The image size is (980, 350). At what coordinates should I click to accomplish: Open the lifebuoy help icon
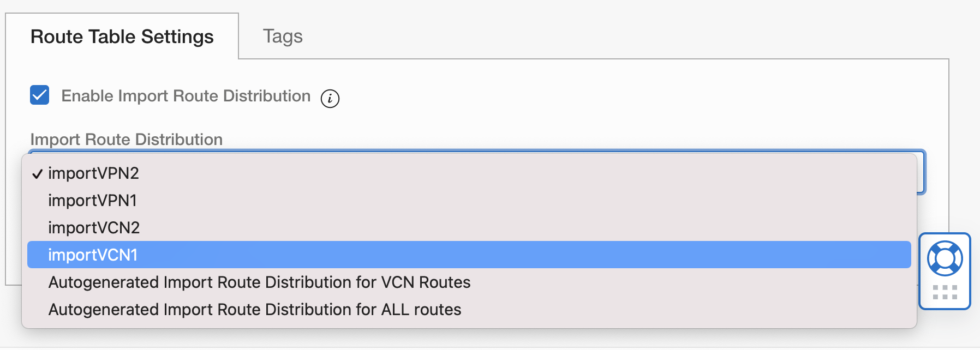point(945,258)
